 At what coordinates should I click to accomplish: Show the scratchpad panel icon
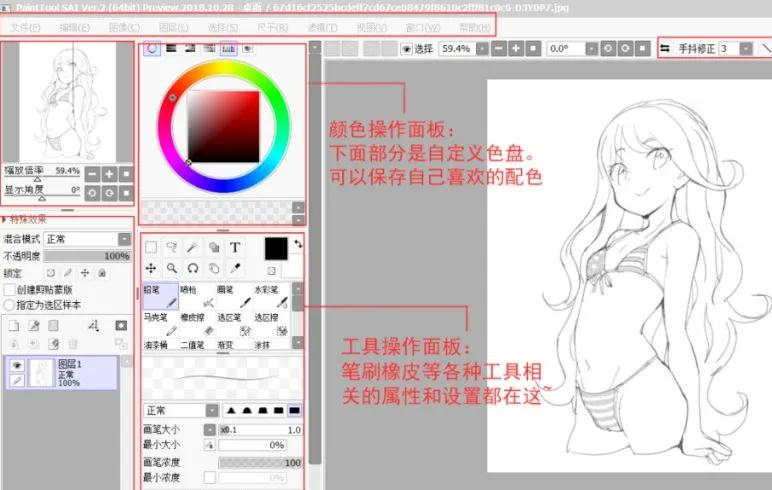coord(248,48)
